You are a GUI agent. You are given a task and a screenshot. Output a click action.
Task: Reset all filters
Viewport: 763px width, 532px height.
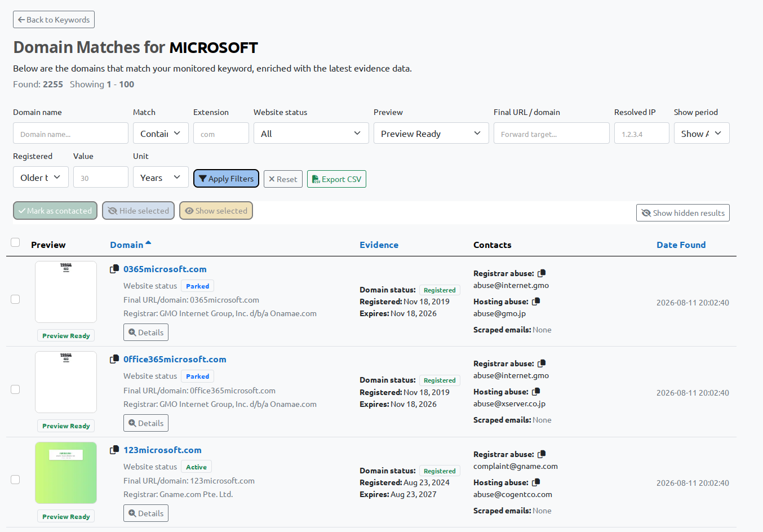coord(283,179)
